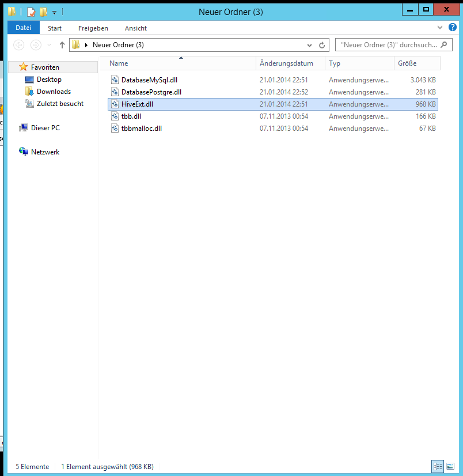Select Dieser PC in navigation pane

coord(45,128)
